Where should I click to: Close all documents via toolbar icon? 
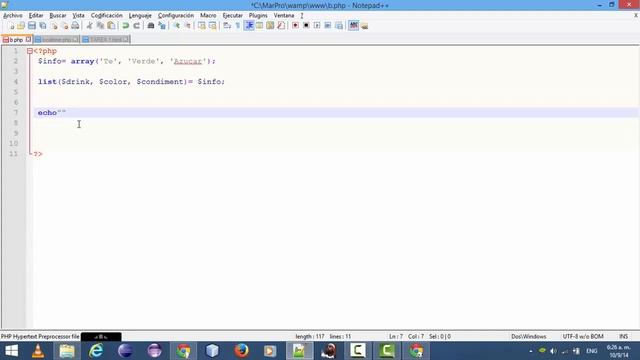[x=64, y=26]
